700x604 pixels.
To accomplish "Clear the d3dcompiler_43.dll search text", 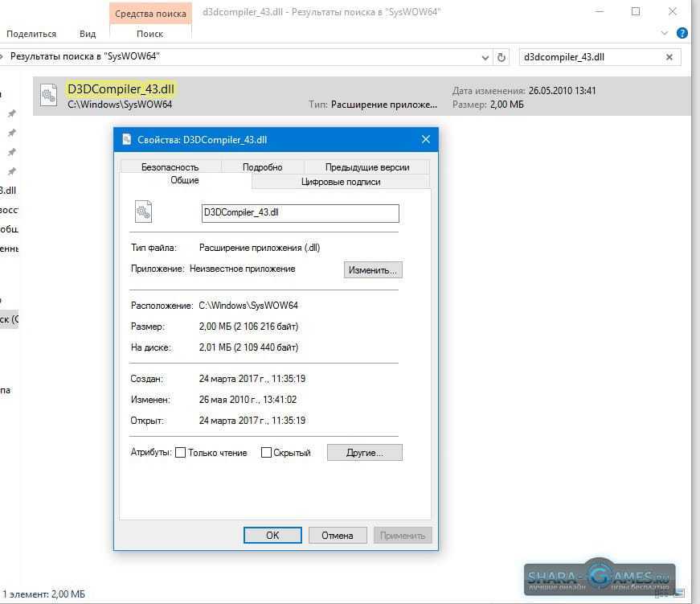I will click(669, 57).
